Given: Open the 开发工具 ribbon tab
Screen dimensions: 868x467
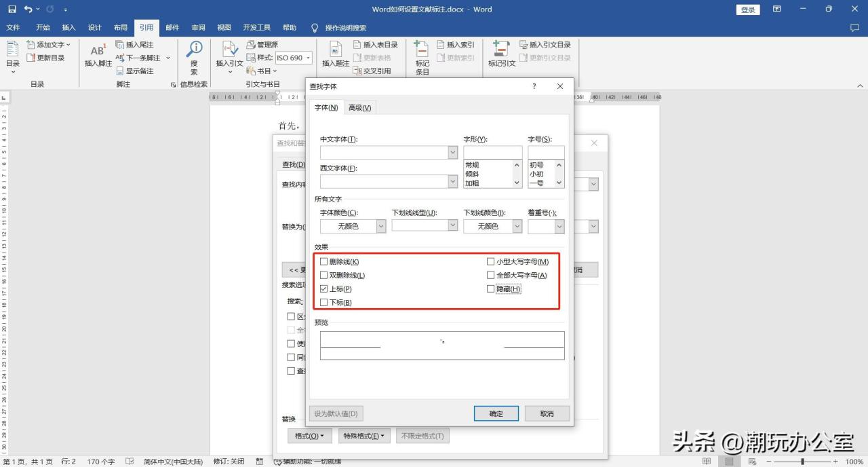Looking at the screenshot, I should click(256, 28).
